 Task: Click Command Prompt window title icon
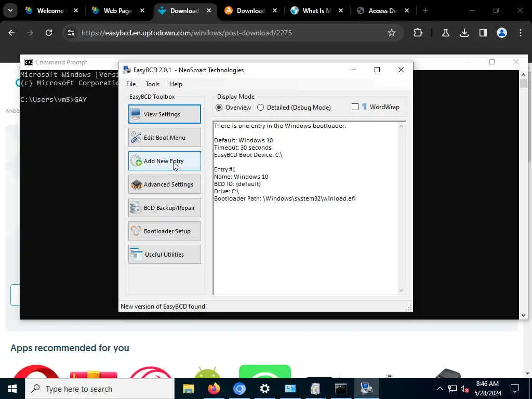click(x=29, y=62)
